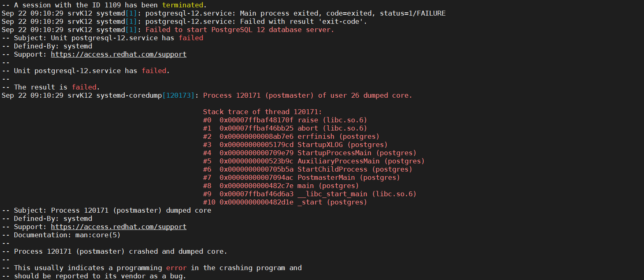Viewport: 644px width, 280px height.
Task: Open the support link above the Documentation line
Action: click(x=118, y=227)
